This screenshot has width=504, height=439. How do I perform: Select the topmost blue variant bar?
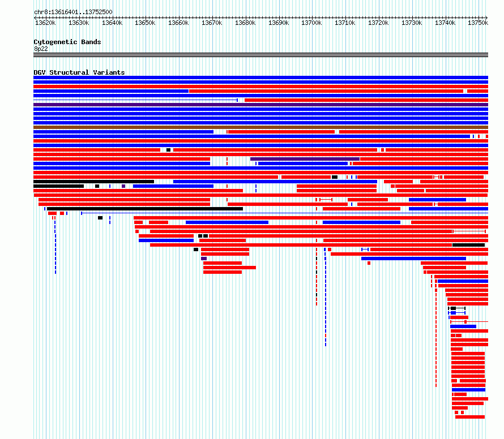point(260,78)
